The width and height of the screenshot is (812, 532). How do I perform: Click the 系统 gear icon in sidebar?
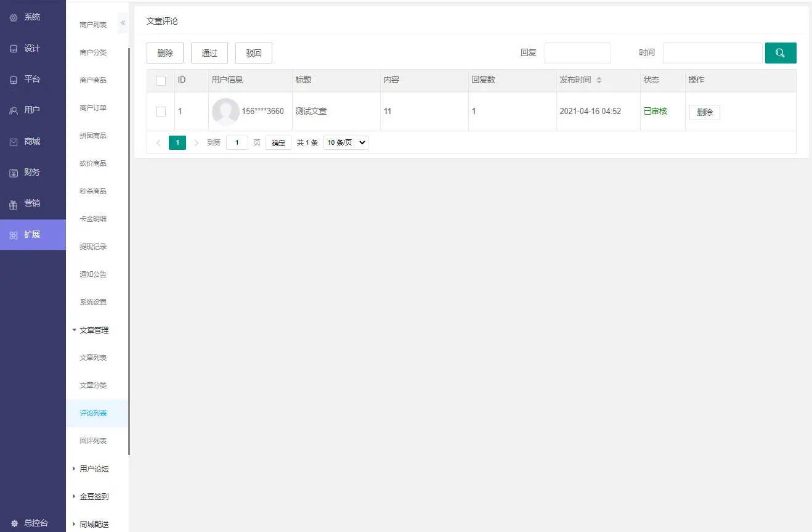pyautogui.click(x=14, y=18)
